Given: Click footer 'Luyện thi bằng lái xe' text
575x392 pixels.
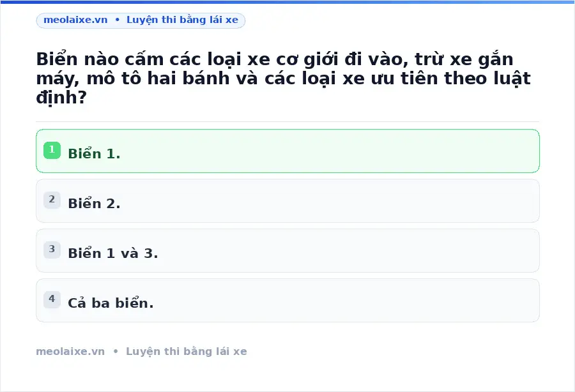Looking at the screenshot, I should [187, 352].
